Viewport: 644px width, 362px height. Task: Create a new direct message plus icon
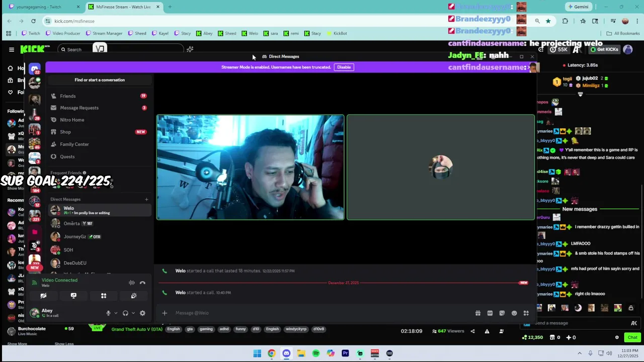[146, 200]
